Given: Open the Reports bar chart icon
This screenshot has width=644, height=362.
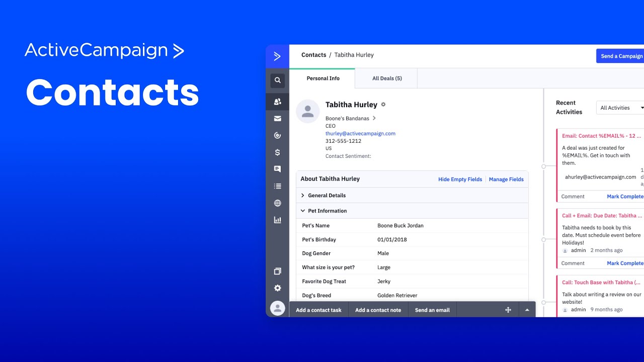Looking at the screenshot, I should tap(277, 220).
